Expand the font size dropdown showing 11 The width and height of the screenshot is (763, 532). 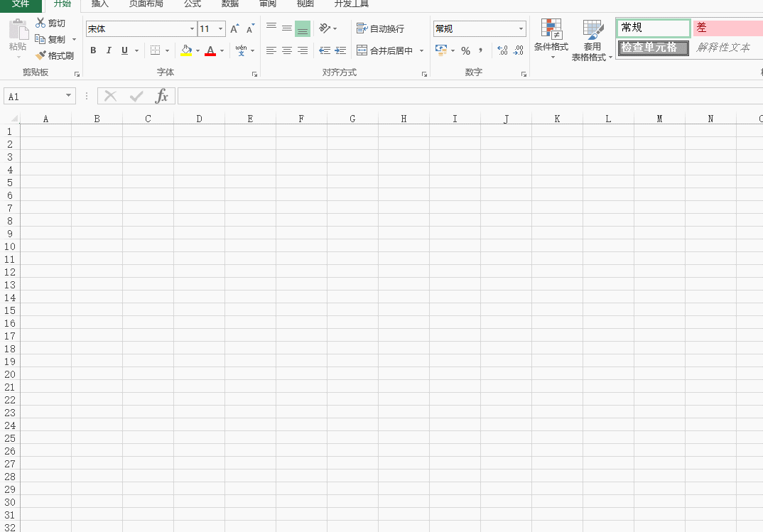pos(220,29)
